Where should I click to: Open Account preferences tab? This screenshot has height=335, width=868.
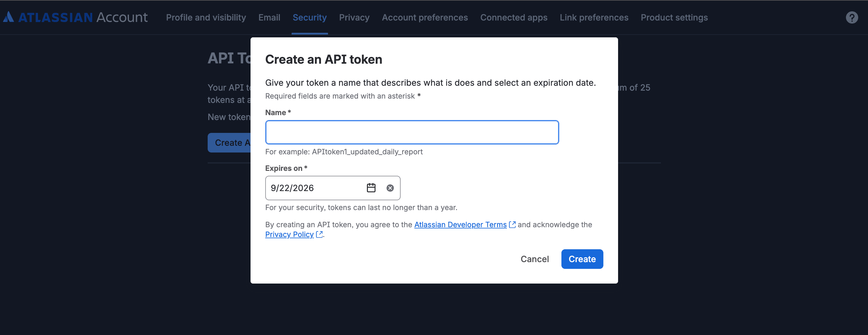click(x=425, y=17)
